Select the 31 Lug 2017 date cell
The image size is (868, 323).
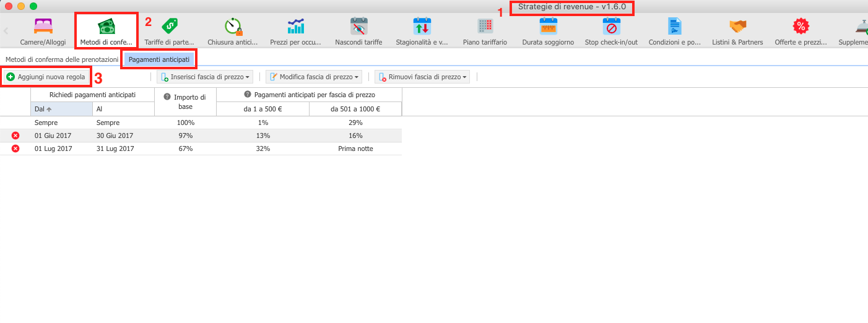[x=123, y=149]
